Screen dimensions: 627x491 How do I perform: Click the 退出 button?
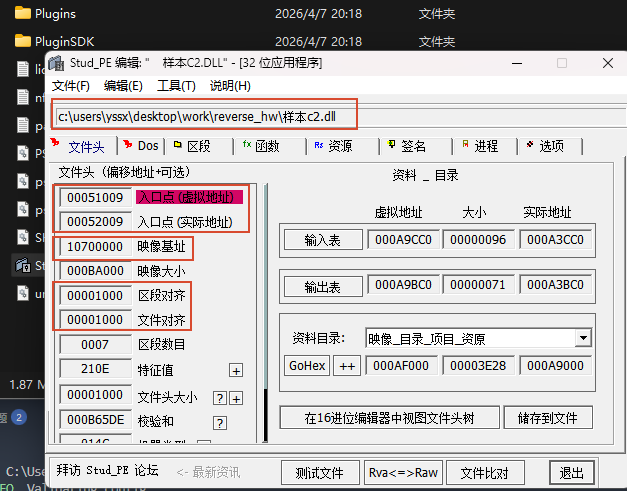[572, 473]
